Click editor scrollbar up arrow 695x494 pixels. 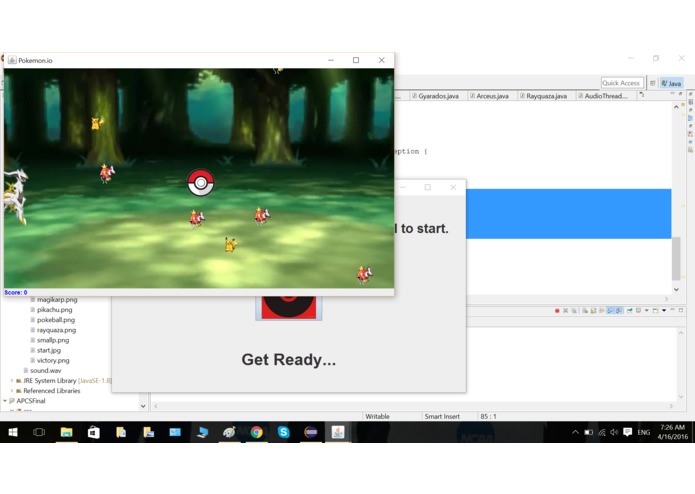676,107
